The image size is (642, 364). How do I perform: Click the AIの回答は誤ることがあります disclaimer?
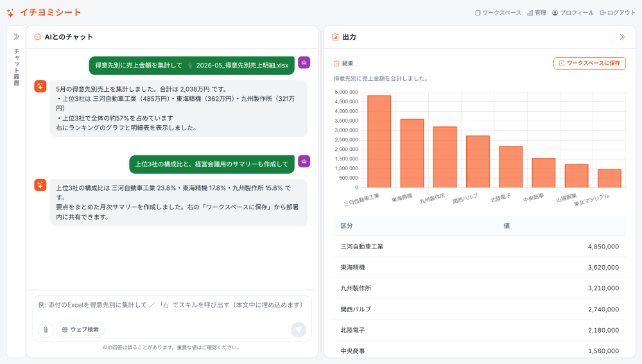(171, 347)
